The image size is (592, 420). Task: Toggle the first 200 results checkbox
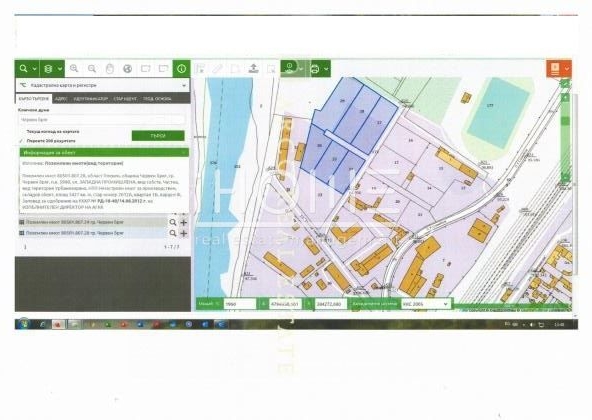48,141
